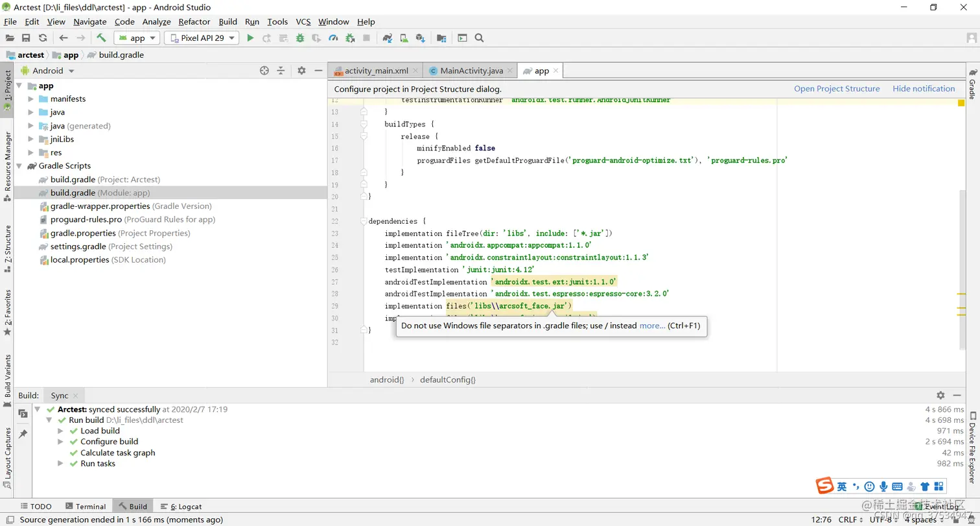
Task: Select settings.gradle (Project Settings) file
Action: (x=105, y=246)
